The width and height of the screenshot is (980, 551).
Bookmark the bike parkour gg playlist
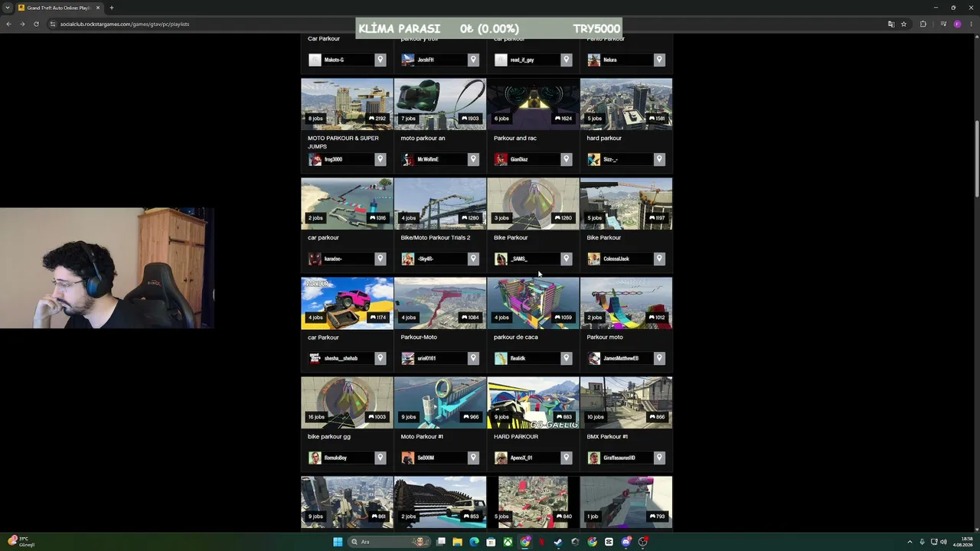(x=380, y=458)
